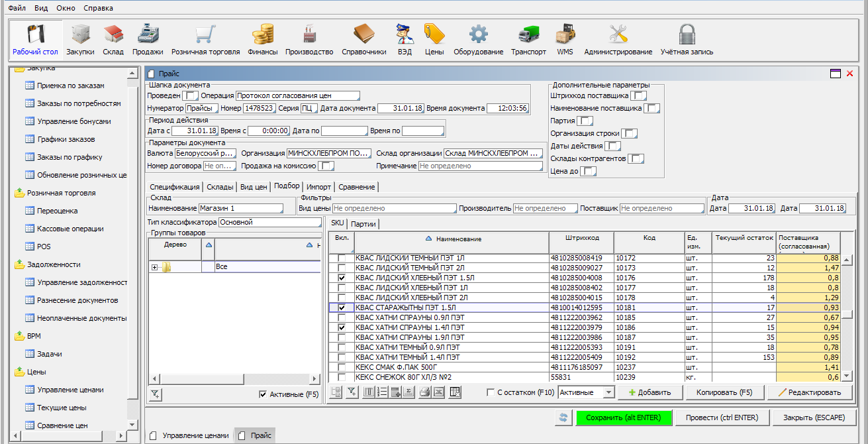This screenshot has width=868, height=444.
Task: Expand the Все tree node
Action: (x=155, y=267)
